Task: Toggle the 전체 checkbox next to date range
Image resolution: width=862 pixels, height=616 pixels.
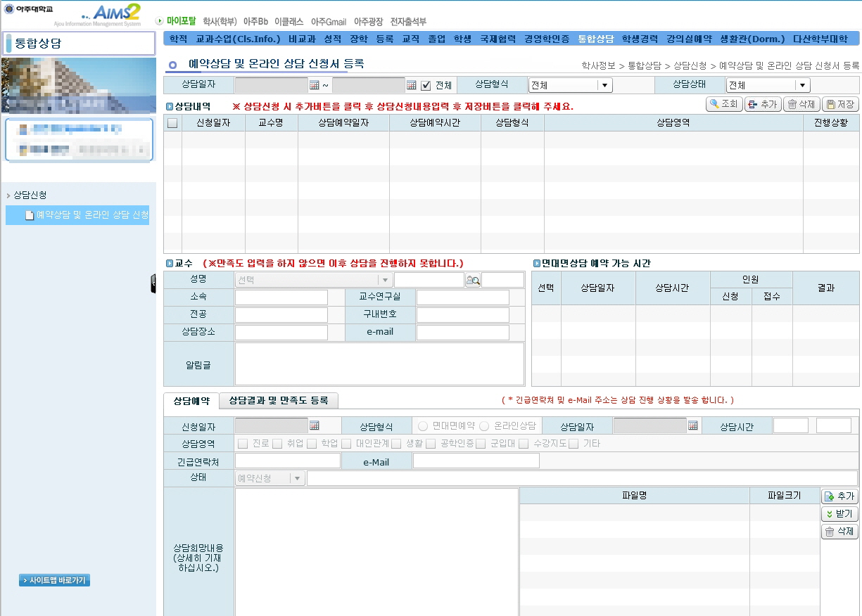Action: click(x=426, y=85)
